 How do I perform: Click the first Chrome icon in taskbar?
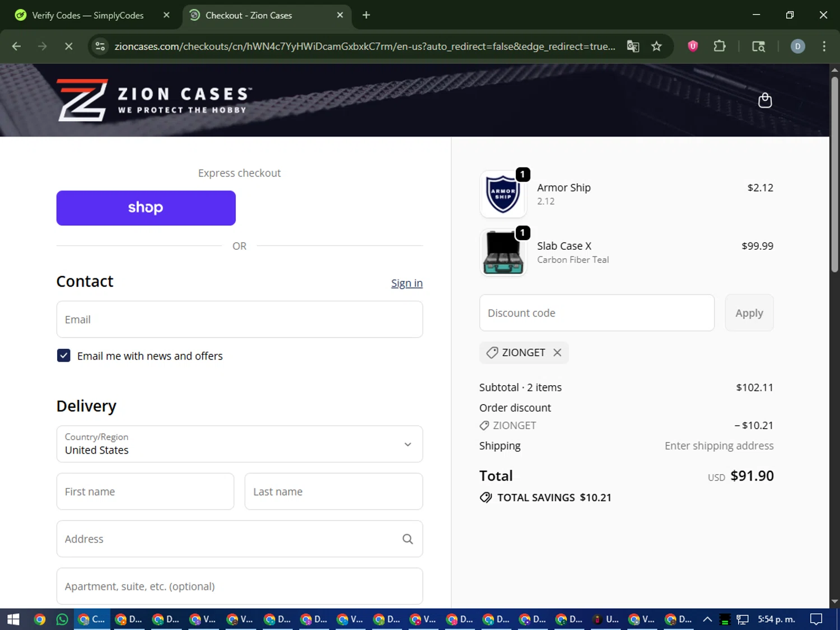[39, 619]
